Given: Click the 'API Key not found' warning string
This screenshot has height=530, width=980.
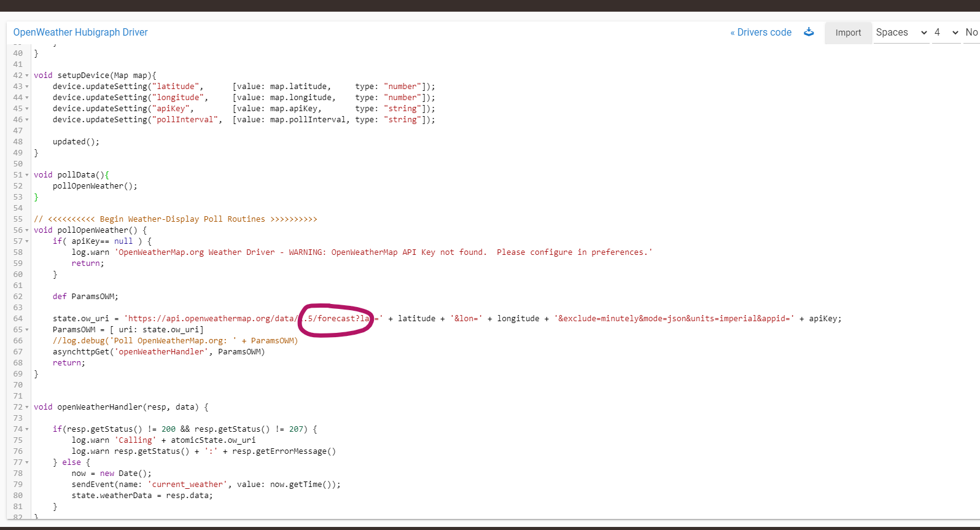Looking at the screenshot, I should point(383,252).
